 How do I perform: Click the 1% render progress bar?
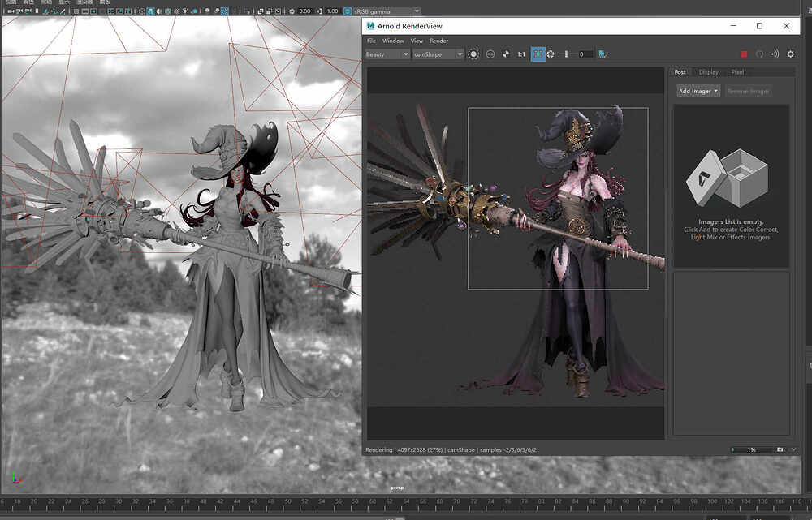[x=752, y=449]
